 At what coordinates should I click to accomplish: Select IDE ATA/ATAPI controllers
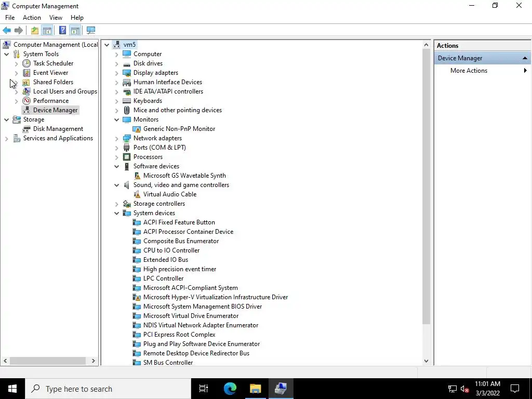pyautogui.click(x=168, y=91)
